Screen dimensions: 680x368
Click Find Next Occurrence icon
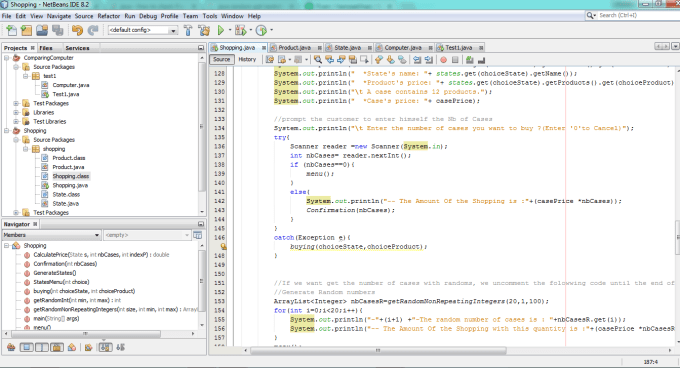pyautogui.click(x=341, y=59)
